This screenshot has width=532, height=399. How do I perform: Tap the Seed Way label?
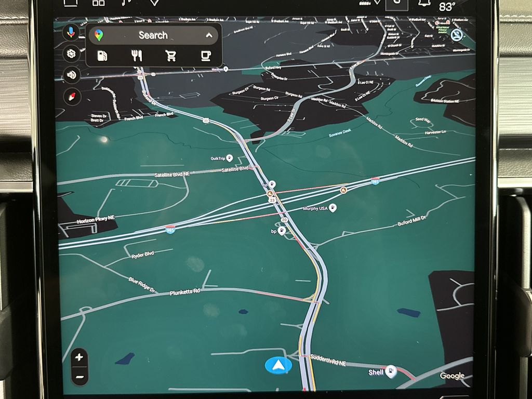pyautogui.click(x=423, y=120)
